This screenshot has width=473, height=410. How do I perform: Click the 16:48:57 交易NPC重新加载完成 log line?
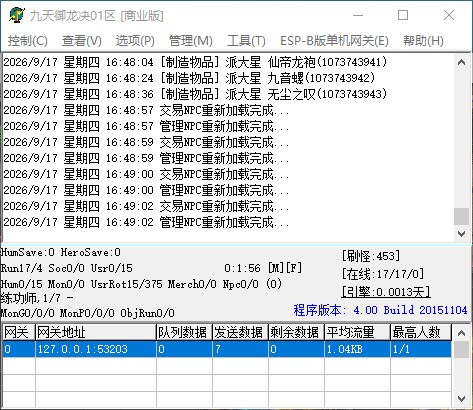146,110
